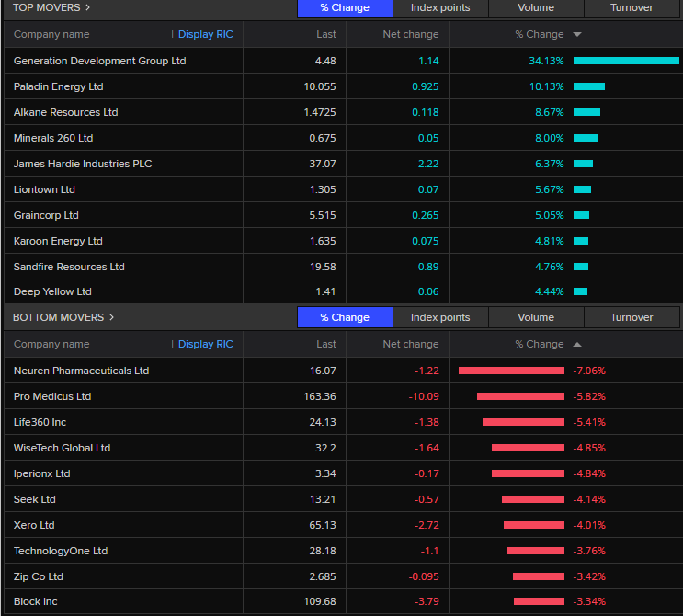This screenshot has height=616, width=683.
Task: Open the TOP MOVERS chevron arrow
Action: pos(87,7)
